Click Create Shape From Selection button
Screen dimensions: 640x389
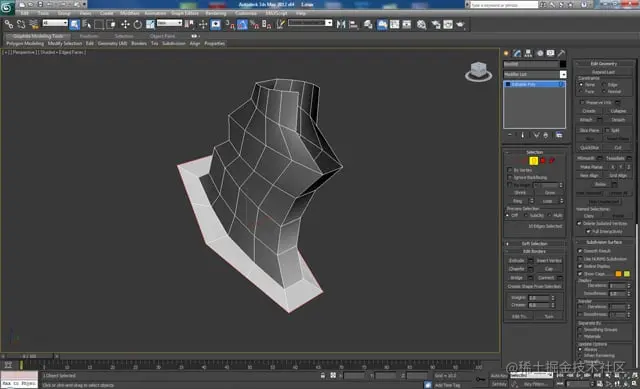(534, 287)
